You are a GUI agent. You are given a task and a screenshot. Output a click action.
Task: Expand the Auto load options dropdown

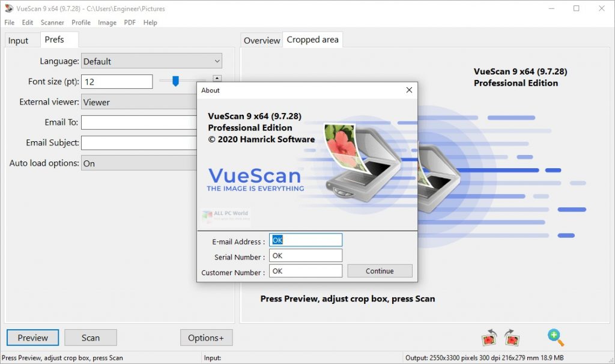(139, 163)
